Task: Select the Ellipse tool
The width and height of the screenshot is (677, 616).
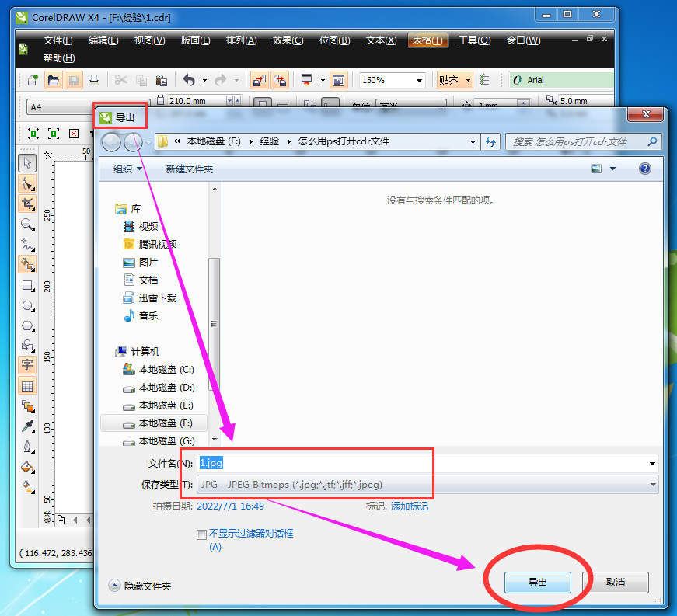Action: (27, 306)
